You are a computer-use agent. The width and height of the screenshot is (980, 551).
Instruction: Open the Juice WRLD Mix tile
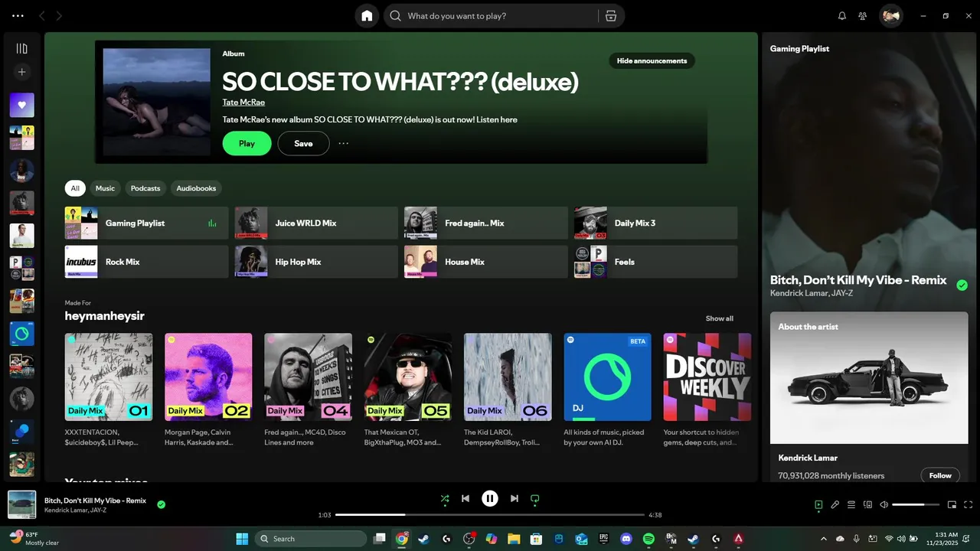coord(316,223)
